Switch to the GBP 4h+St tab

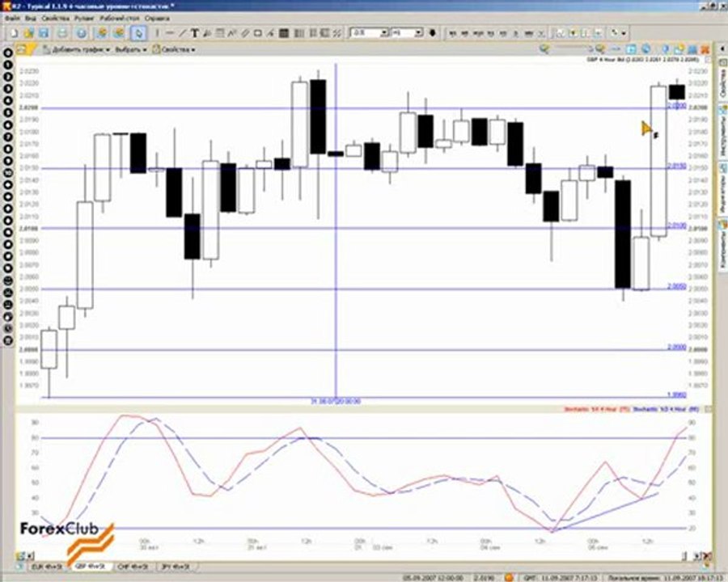(91, 567)
